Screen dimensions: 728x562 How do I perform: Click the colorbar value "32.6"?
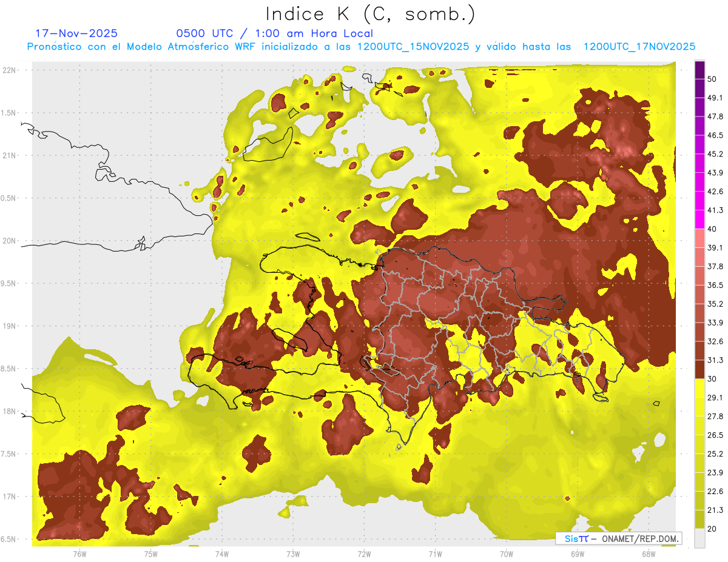tap(715, 341)
